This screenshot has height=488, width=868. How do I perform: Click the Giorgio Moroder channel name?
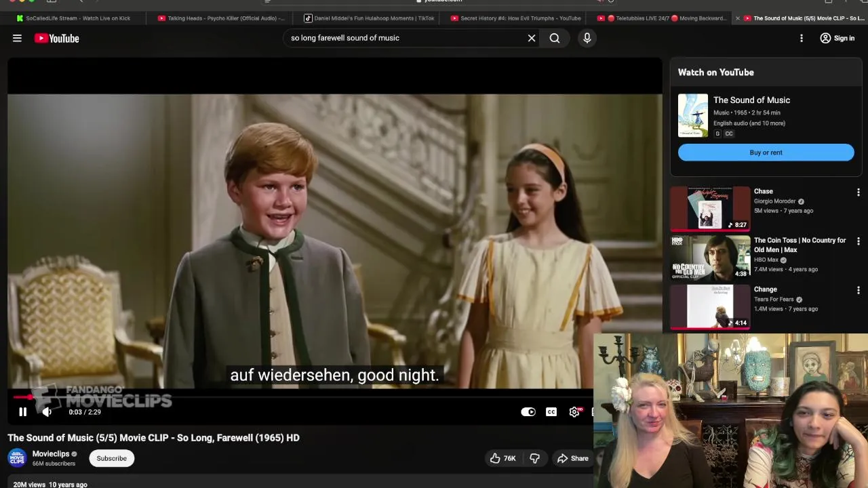(x=774, y=201)
